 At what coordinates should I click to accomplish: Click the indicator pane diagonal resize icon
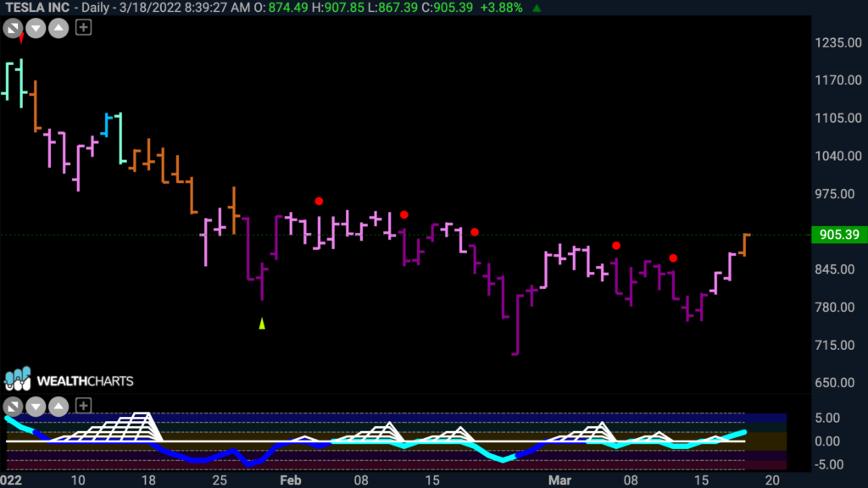[x=14, y=406]
